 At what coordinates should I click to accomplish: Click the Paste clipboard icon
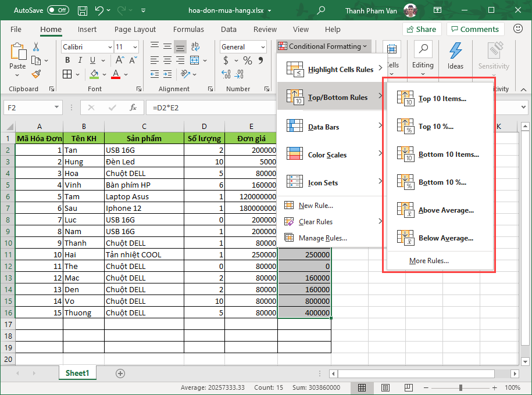tap(17, 52)
